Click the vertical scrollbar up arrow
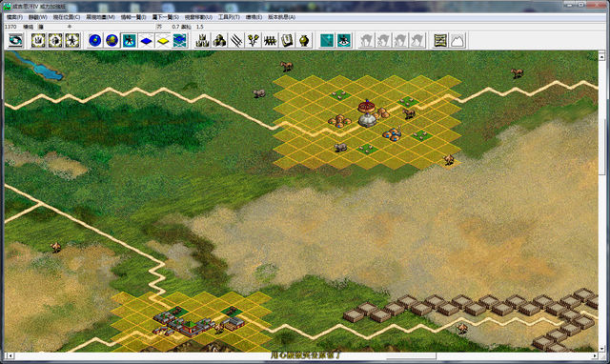This screenshot has width=610, height=364. point(601,56)
